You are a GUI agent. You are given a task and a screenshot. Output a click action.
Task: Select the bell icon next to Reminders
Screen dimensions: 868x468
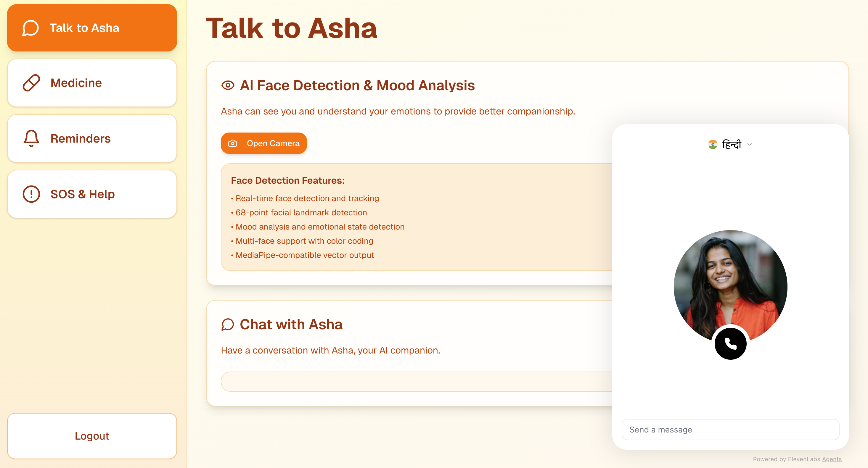31,138
